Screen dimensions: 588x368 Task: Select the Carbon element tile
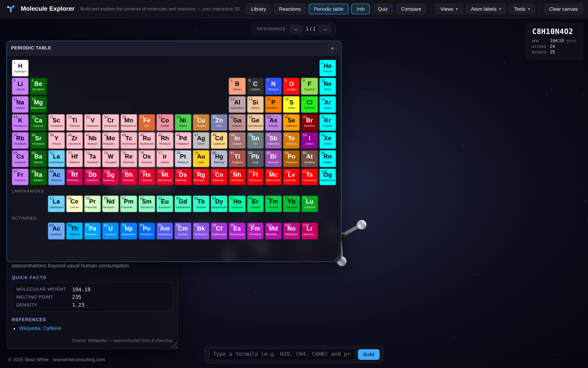[x=255, y=86]
